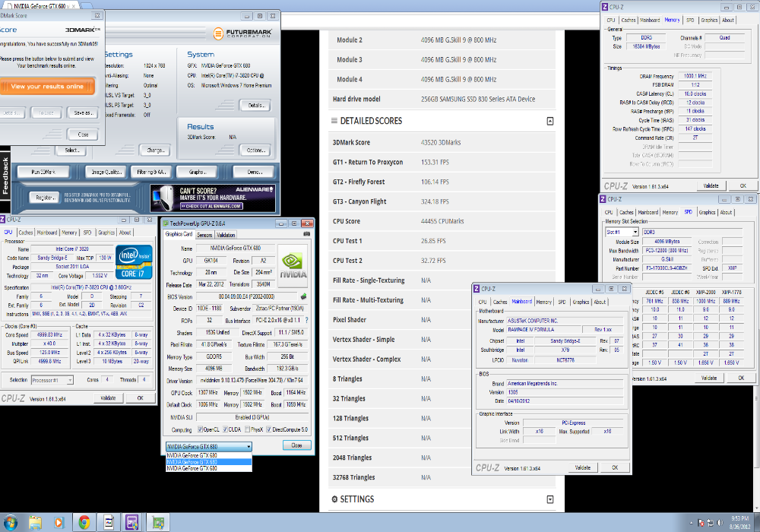The image size is (760, 532).
Task: Click OK in the CPU-Z Memory window
Action: coord(743,185)
